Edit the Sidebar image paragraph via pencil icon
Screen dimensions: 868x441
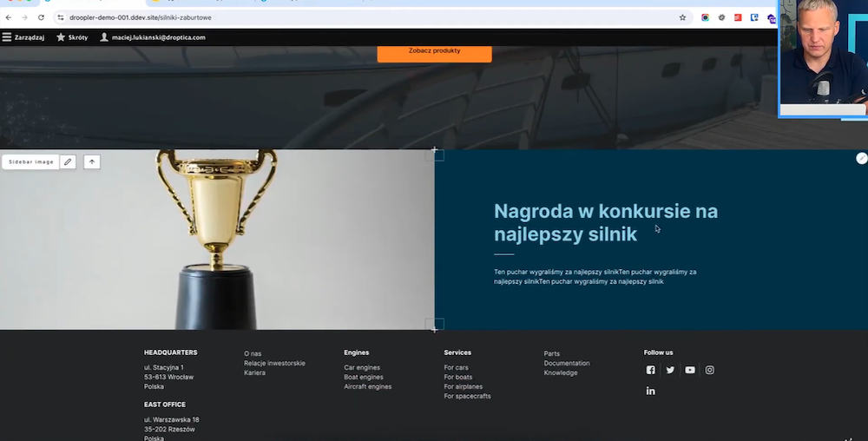pyautogui.click(x=68, y=162)
